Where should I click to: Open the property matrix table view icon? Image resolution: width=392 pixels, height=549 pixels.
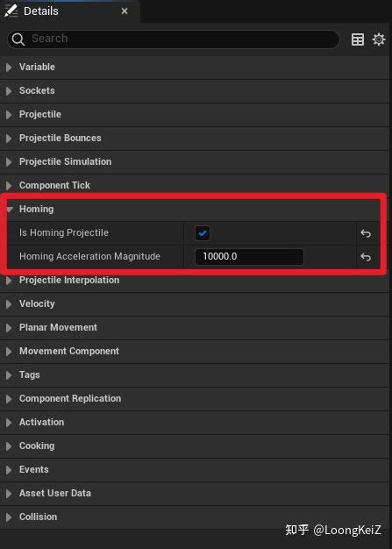click(x=357, y=39)
